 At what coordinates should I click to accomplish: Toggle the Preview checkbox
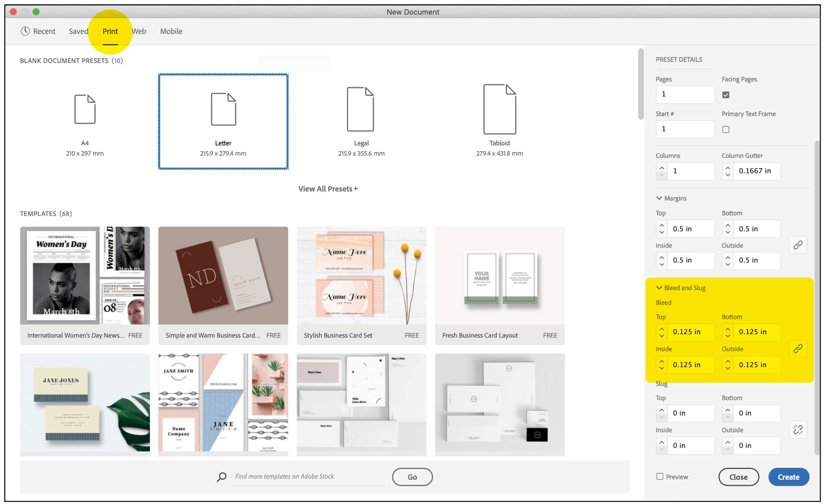[x=660, y=476]
